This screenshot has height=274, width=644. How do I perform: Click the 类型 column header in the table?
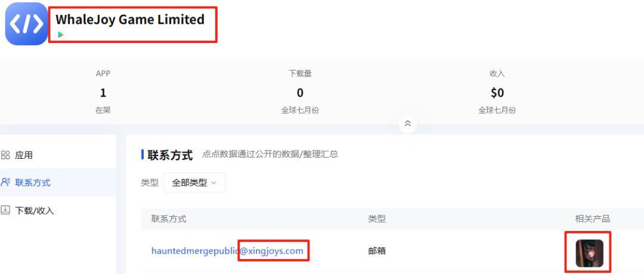click(377, 219)
